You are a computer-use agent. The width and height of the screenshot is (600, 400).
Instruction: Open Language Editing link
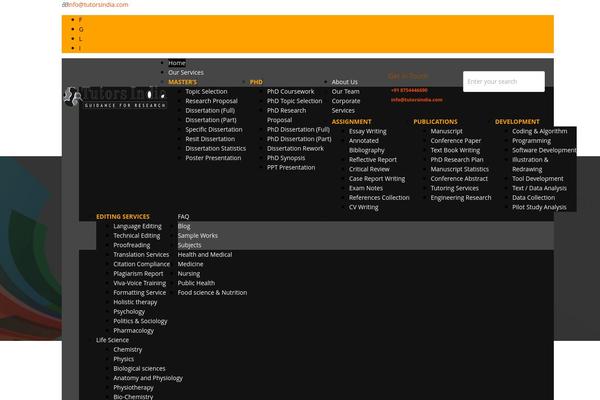(x=137, y=226)
